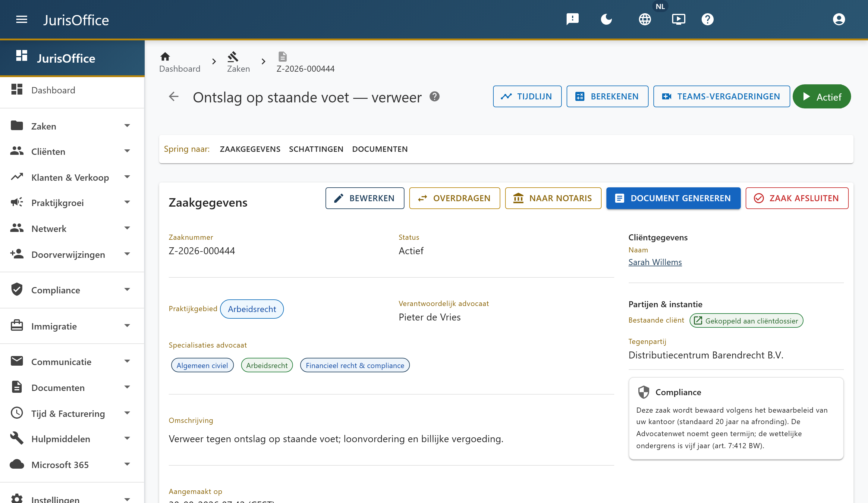This screenshot has width=868, height=503.
Task: Jump to ZAAKGEGEVENS section
Action: 250,149
